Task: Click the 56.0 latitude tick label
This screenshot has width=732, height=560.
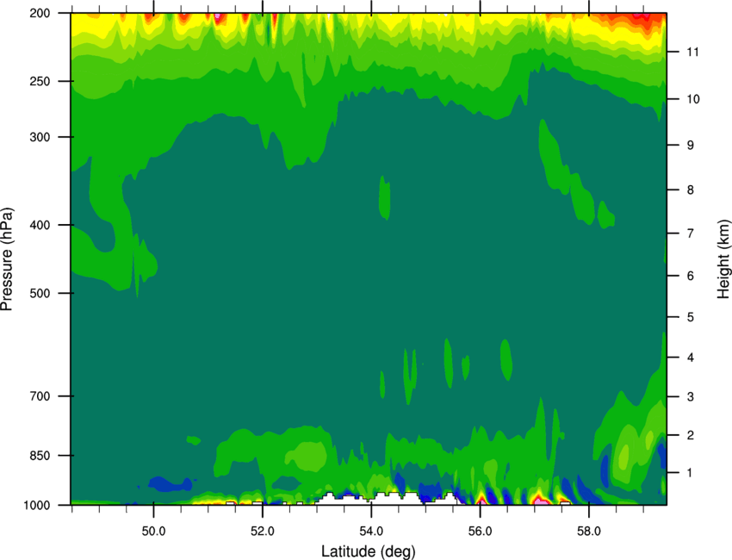Action: coord(481,531)
